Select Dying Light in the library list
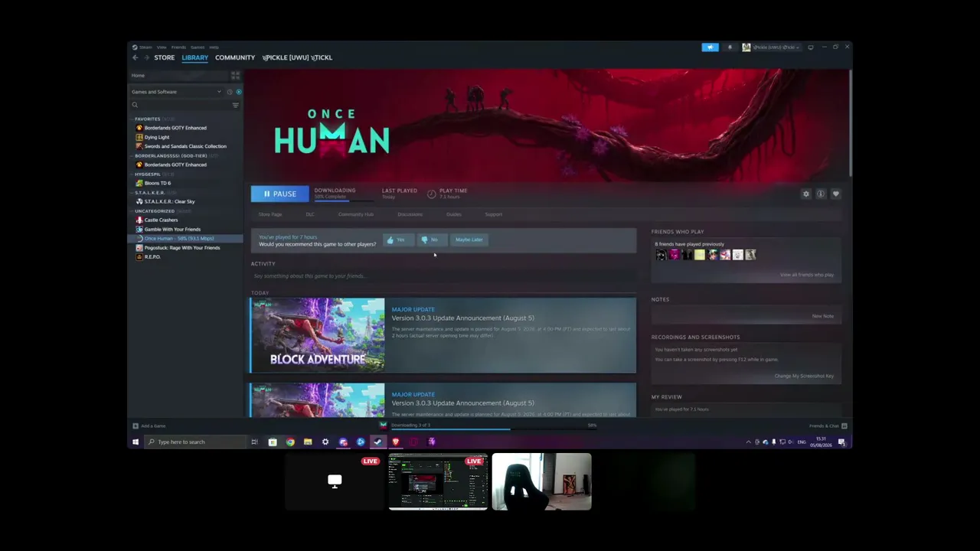Image resolution: width=980 pixels, height=551 pixels. point(157,137)
